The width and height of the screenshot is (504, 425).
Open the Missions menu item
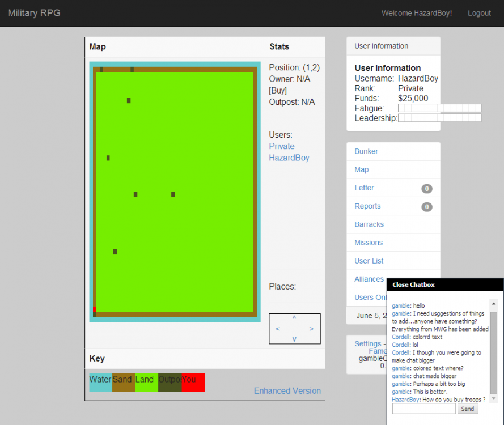(369, 243)
